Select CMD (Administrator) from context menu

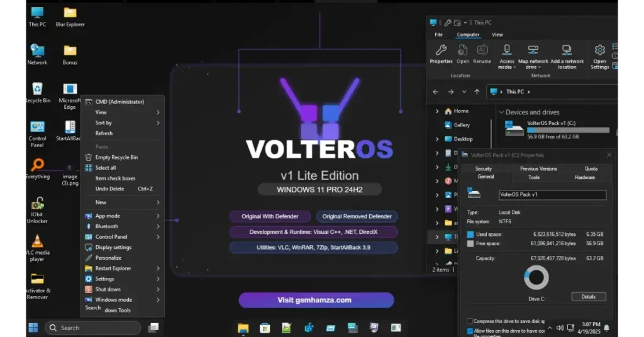click(x=123, y=102)
